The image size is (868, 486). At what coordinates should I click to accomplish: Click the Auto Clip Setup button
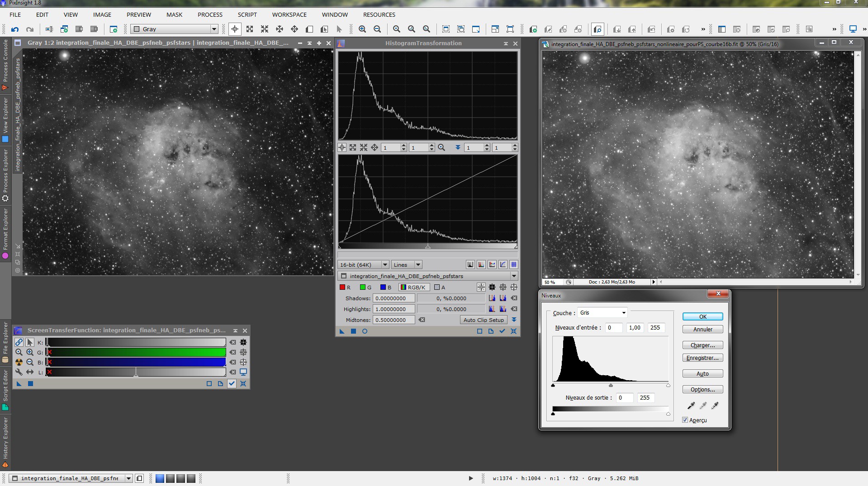click(x=483, y=320)
